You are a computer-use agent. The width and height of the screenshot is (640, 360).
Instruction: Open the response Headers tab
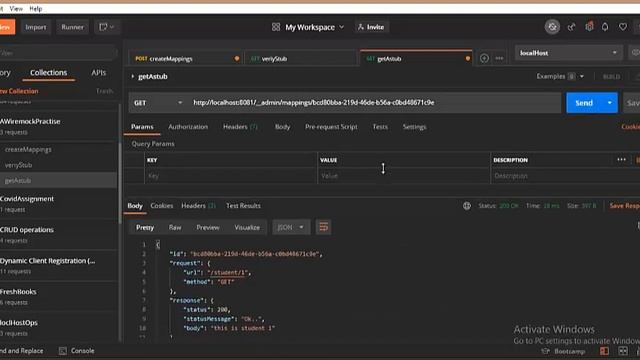(x=198, y=206)
